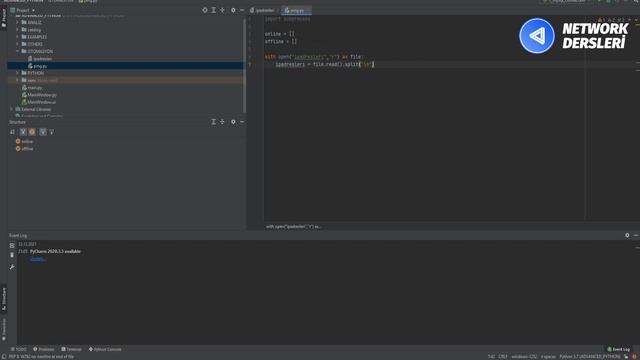The height and width of the screenshot is (360, 640).
Task: Open Structure panel gear settings
Action: [x=233, y=122]
